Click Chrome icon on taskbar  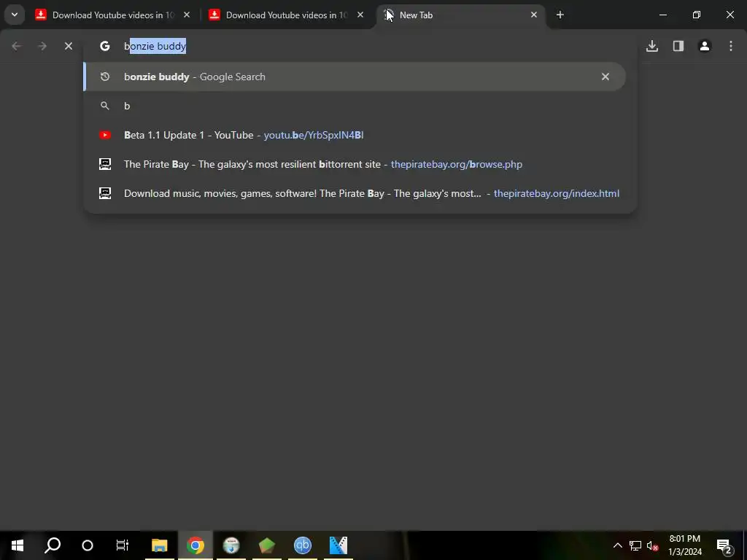coord(196,545)
